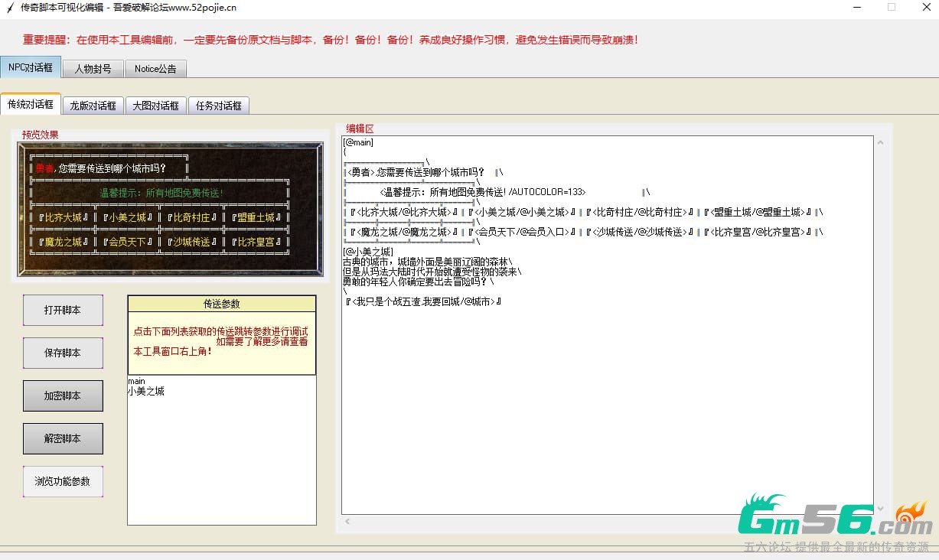The width and height of the screenshot is (939, 560).
Task: Select '小美之城' in the parameter list
Action: [x=145, y=391]
